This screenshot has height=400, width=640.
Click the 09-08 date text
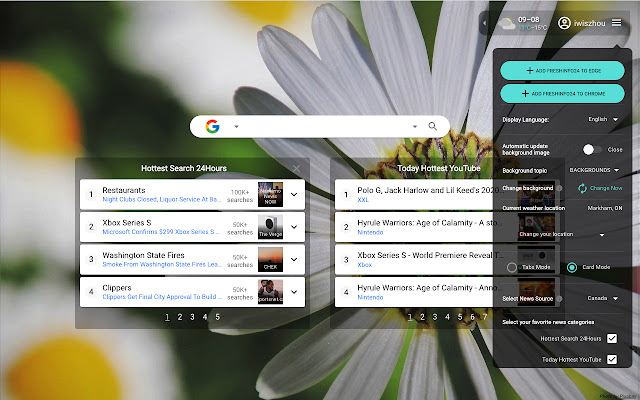tap(529, 20)
